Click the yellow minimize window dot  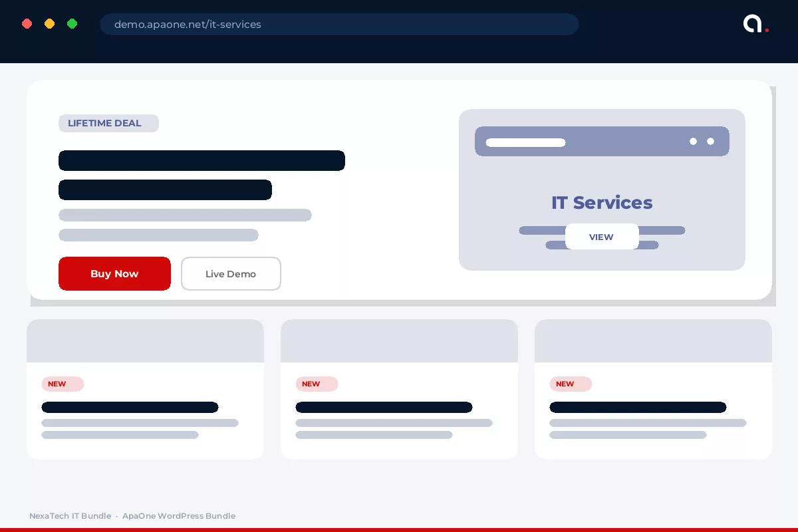point(49,24)
